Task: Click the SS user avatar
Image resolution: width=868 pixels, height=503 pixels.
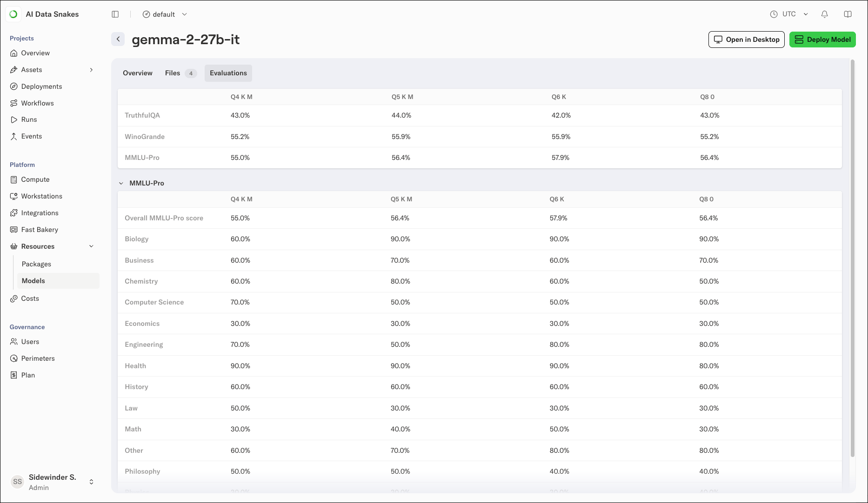Action: pyautogui.click(x=18, y=482)
